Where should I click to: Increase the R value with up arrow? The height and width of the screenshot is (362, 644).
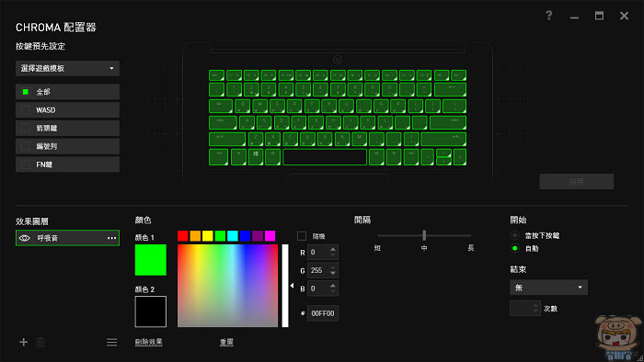tap(333, 249)
